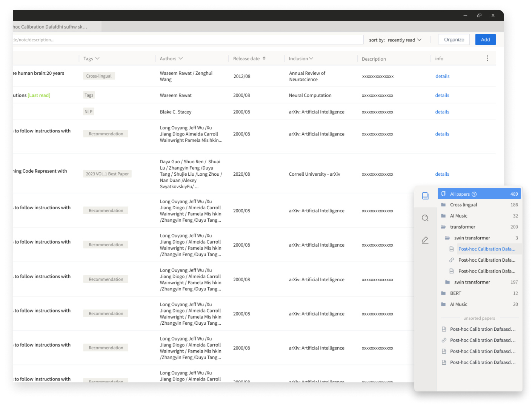Open the three-dot column options menu
Viewport: 532px width, 405px height.
[487, 58]
